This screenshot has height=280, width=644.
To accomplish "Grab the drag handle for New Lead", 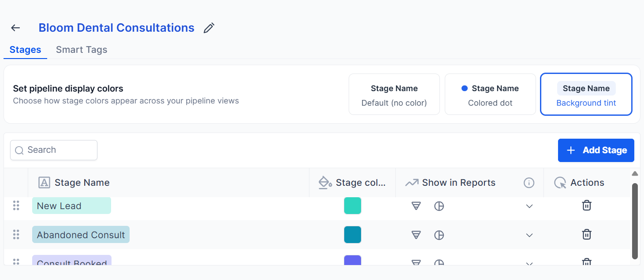I will 16,206.
